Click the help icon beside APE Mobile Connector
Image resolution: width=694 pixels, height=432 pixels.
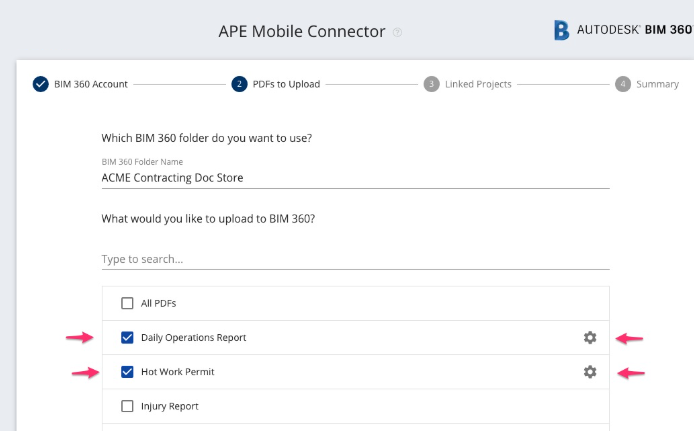(397, 32)
